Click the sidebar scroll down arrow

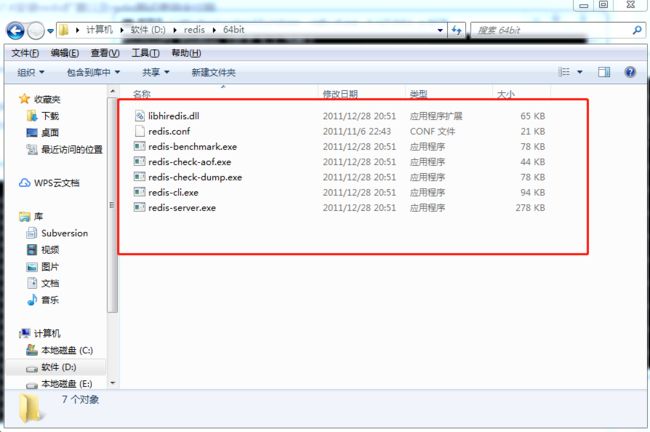(x=112, y=383)
